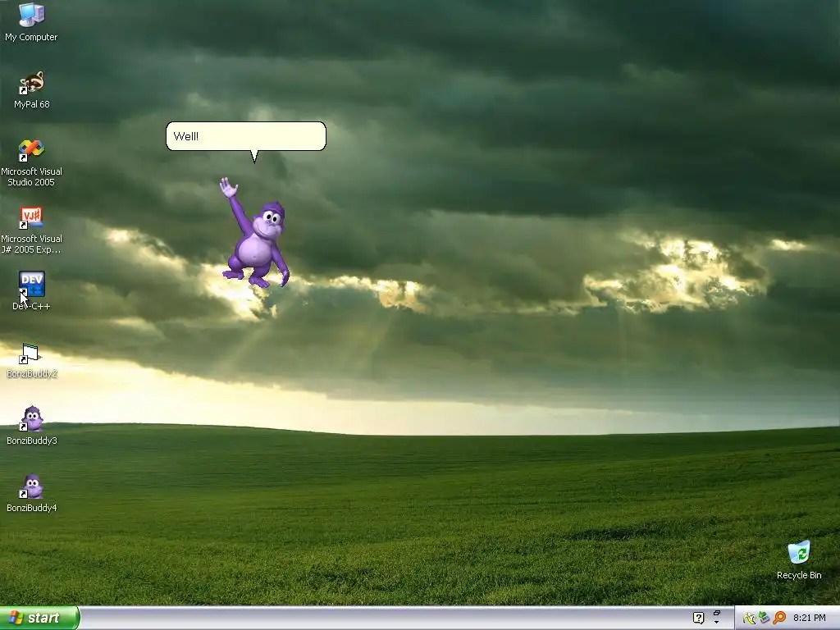Click the language bar help question icon
Viewport: 840px width, 630px height.
pos(698,618)
